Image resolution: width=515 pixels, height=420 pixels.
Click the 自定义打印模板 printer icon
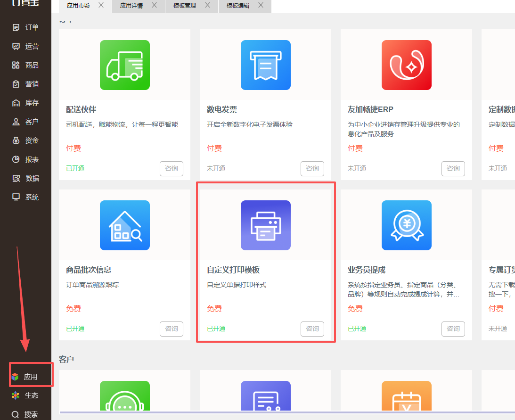click(266, 225)
